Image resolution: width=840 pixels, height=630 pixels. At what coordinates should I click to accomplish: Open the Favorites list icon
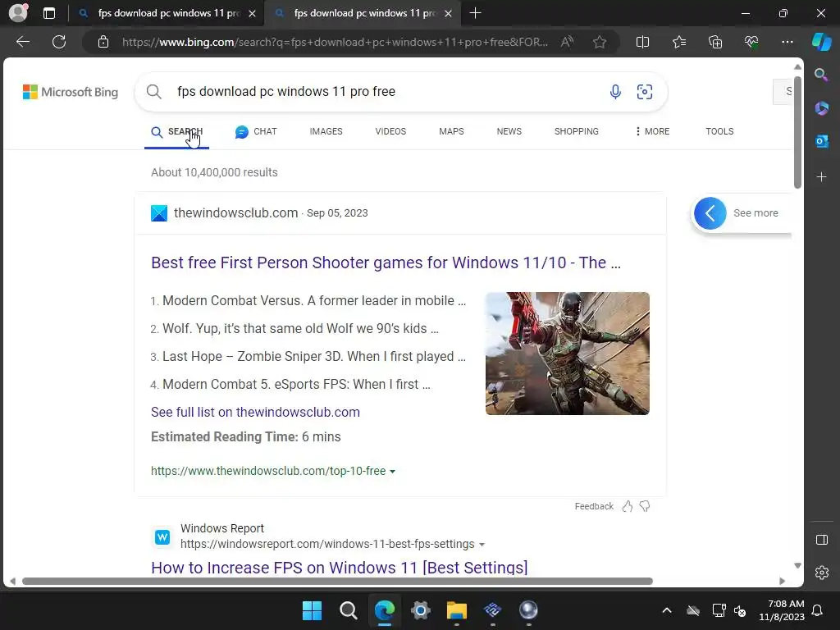pos(678,42)
